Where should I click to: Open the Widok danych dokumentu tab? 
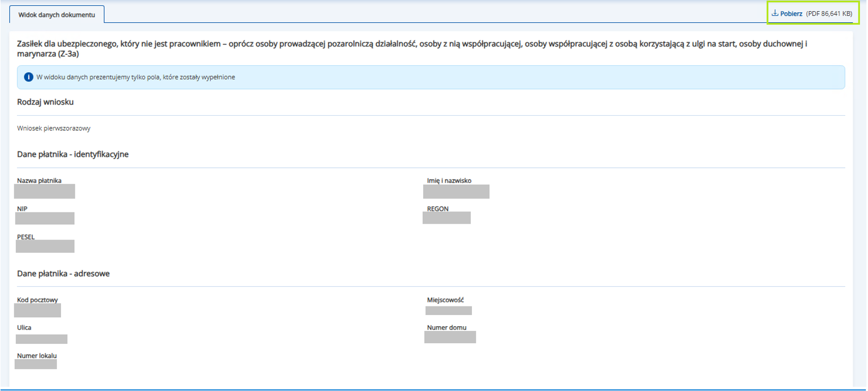click(57, 15)
